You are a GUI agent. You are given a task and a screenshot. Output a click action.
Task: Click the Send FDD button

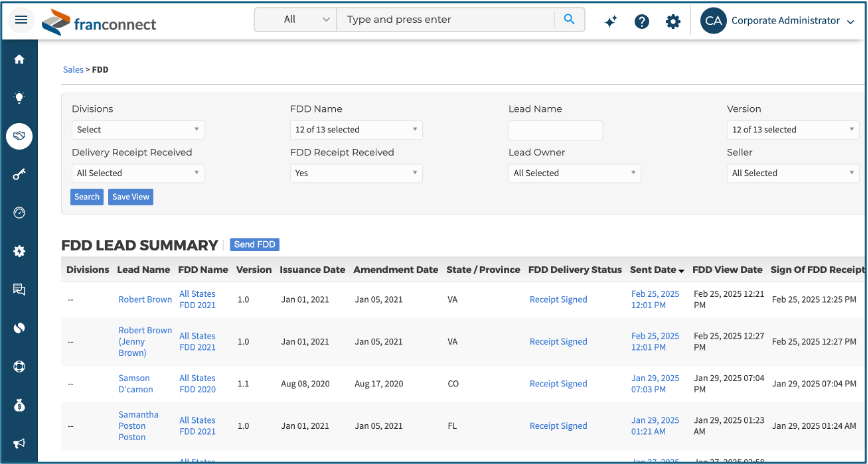[x=255, y=244]
